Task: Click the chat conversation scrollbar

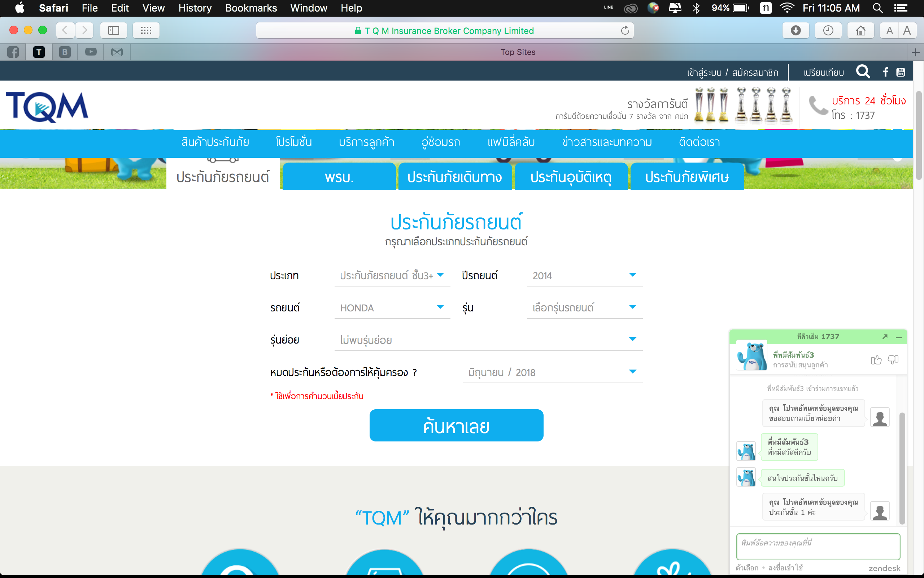Action: click(902, 468)
